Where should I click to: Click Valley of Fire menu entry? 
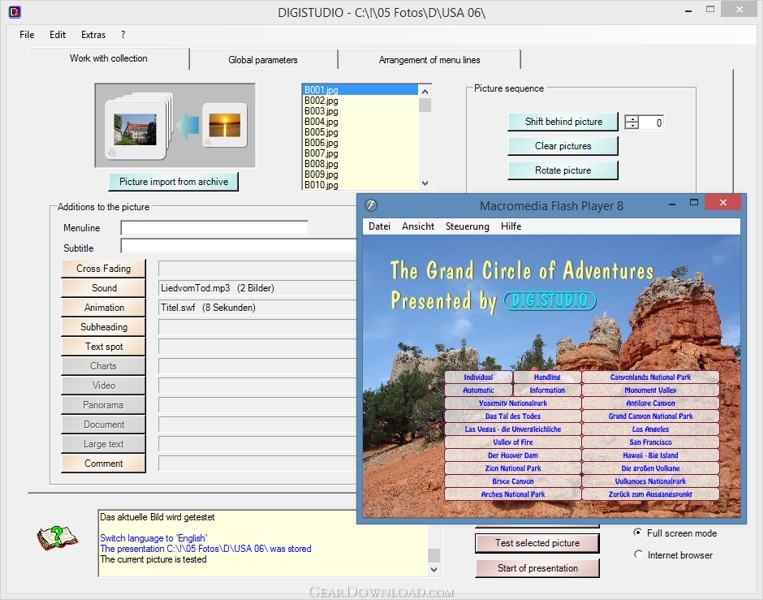[x=513, y=442]
